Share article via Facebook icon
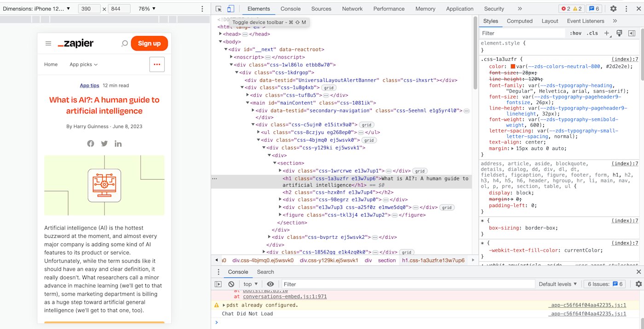 tap(91, 144)
